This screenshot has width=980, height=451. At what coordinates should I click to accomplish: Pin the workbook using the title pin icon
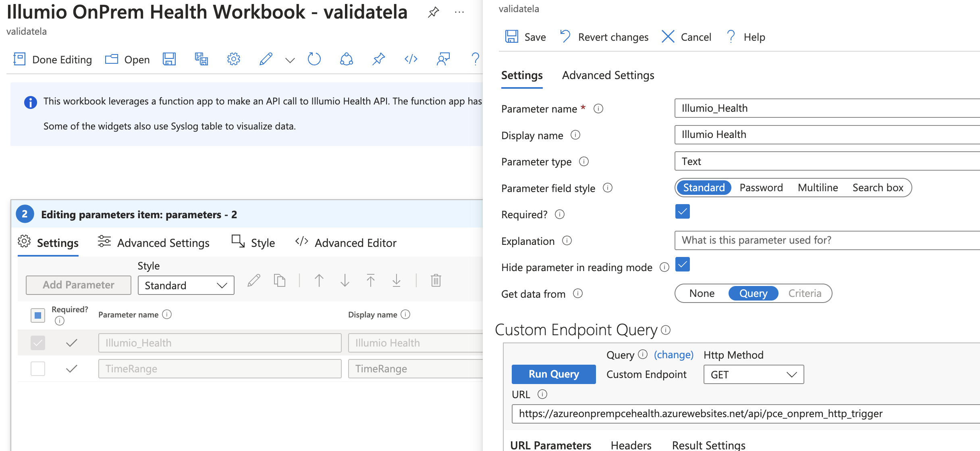coord(433,13)
